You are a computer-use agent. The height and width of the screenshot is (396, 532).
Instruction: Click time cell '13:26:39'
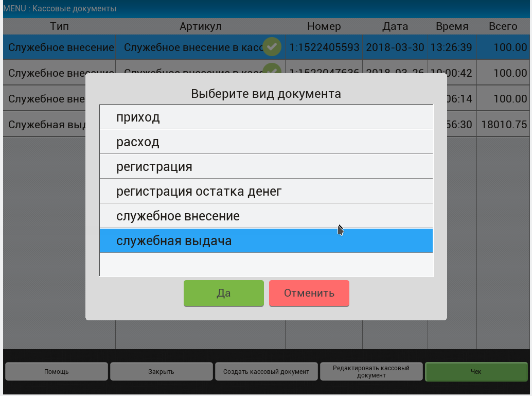click(452, 47)
